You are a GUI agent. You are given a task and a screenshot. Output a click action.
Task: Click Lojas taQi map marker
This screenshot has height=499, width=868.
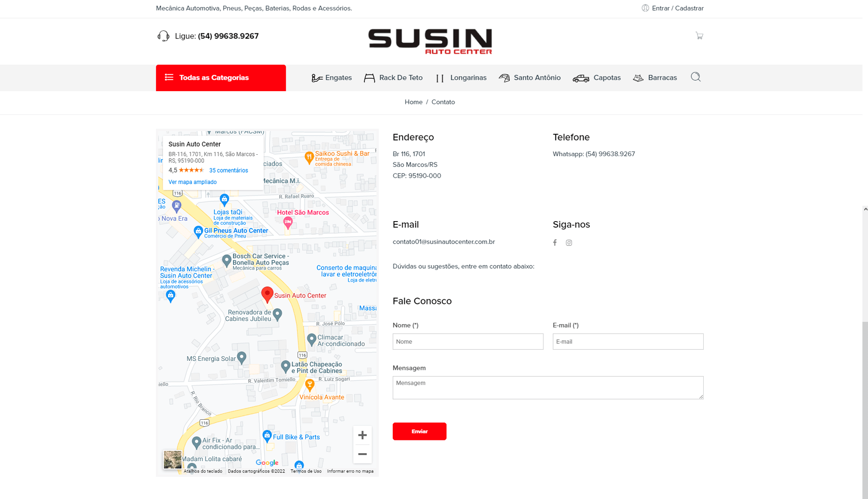[224, 200]
